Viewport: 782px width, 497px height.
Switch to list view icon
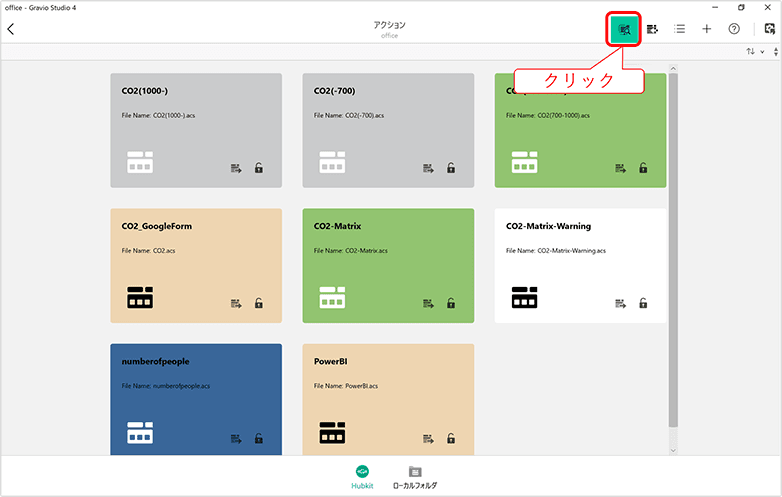[679, 29]
